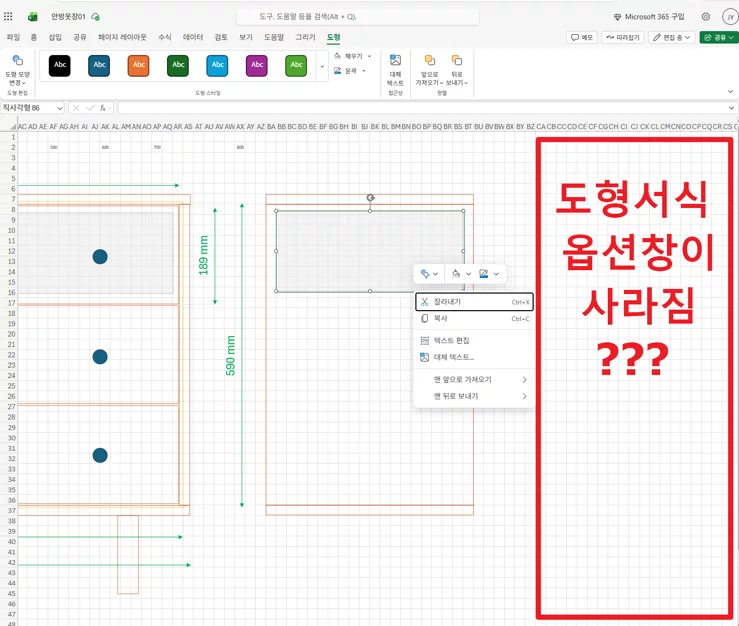Select the 189 mm dimension label
The image size is (739, 626).
click(203, 255)
